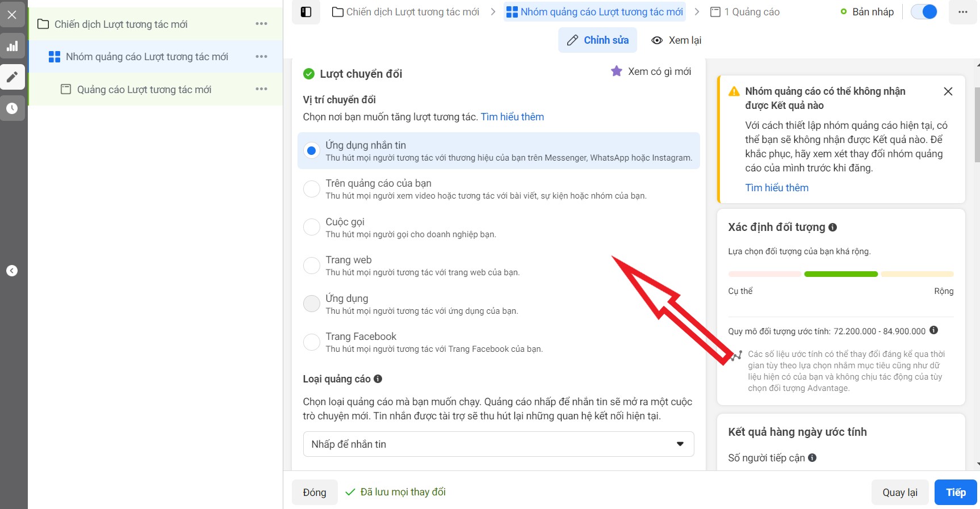This screenshot has width=980, height=509.
Task: Go to ad set breadcrumb Nhóm quảng cáo
Action: tap(594, 12)
